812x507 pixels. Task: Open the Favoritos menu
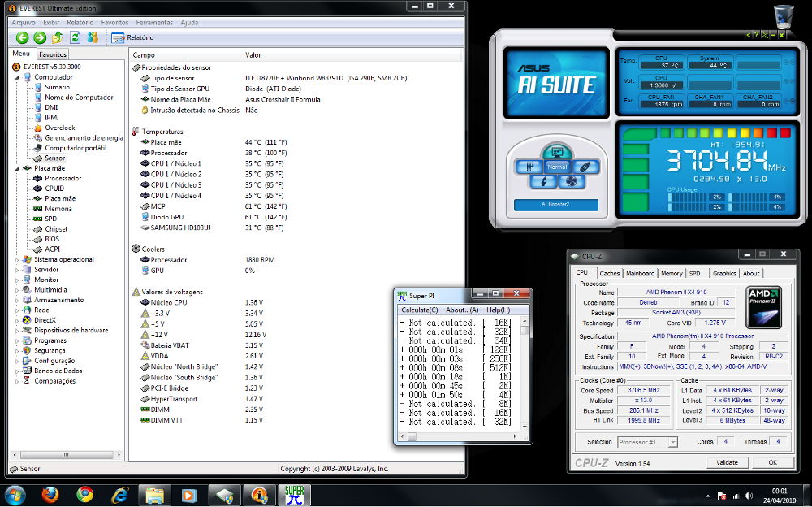114,22
